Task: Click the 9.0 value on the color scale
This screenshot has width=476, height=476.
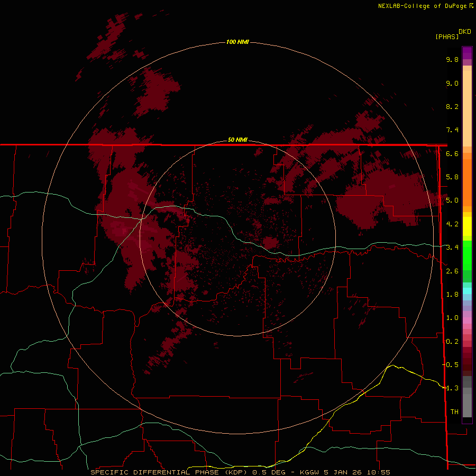Action: pyautogui.click(x=452, y=83)
